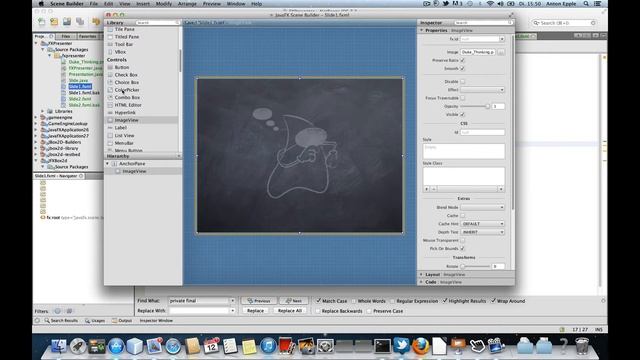Open Cache Hint DEFAULT dropdown
The width and height of the screenshot is (640, 360).
[x=482, y=224]
